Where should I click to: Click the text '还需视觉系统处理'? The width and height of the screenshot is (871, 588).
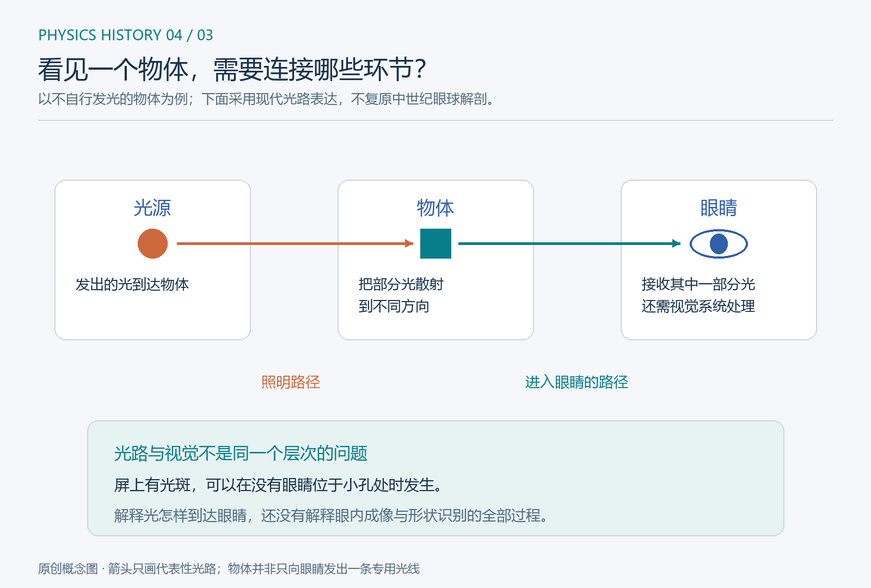[698, 307]
